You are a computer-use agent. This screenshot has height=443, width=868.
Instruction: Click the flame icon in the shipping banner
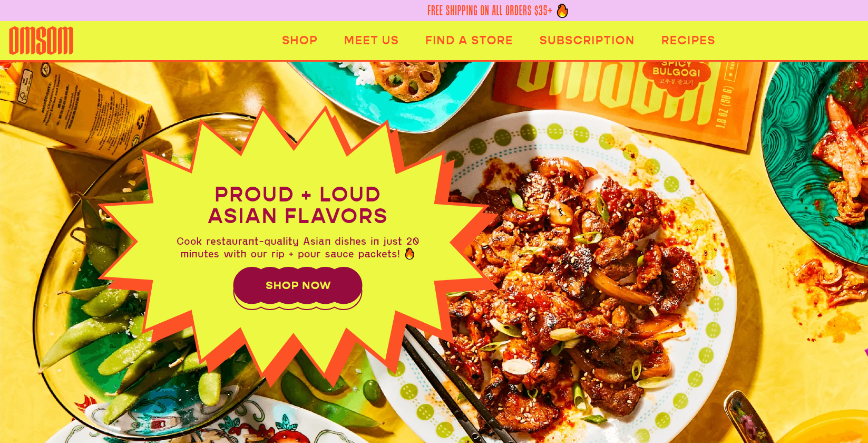(x=562, y=11)
